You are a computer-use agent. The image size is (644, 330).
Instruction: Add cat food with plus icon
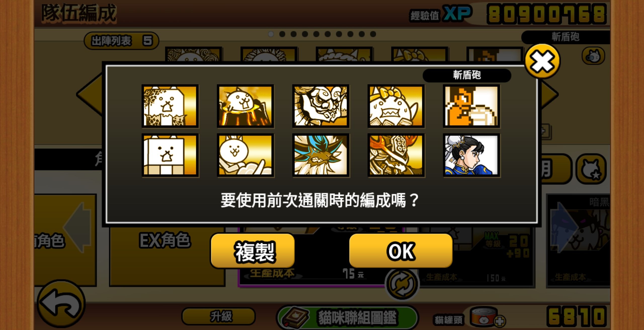pyautogui.click(x=499, y=321)
